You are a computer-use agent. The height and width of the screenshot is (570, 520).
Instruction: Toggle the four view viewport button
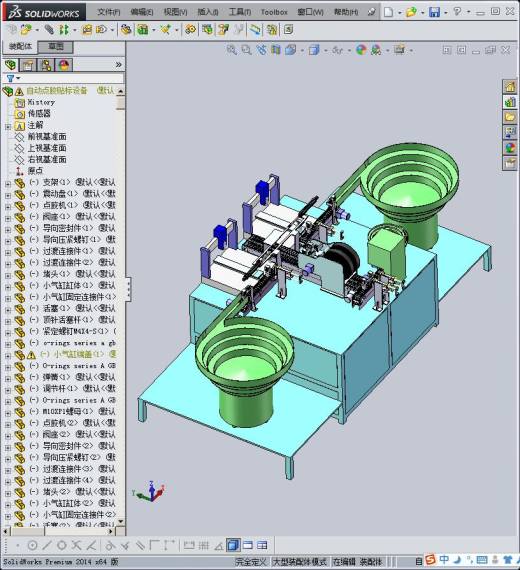point(262,545)
